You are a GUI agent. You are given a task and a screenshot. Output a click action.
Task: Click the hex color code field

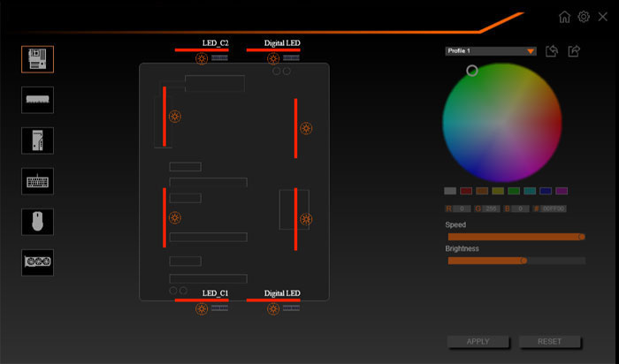coord(554,209)
